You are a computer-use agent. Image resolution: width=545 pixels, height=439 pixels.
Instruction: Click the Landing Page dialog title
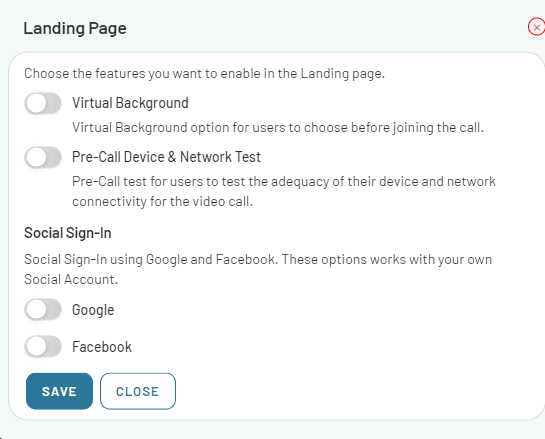coord(75,28)
